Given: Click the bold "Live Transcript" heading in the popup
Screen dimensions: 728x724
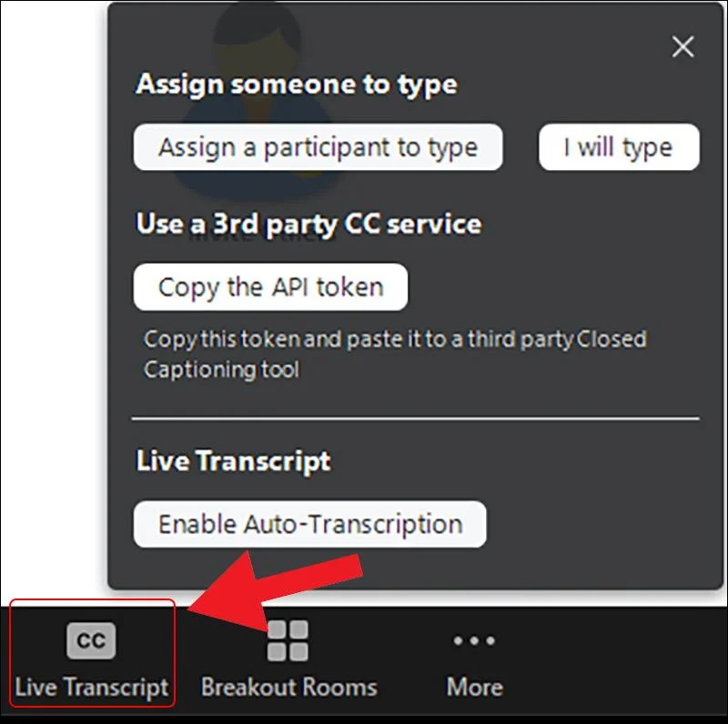Looking at the screenshot, I should tap(233, 461).
